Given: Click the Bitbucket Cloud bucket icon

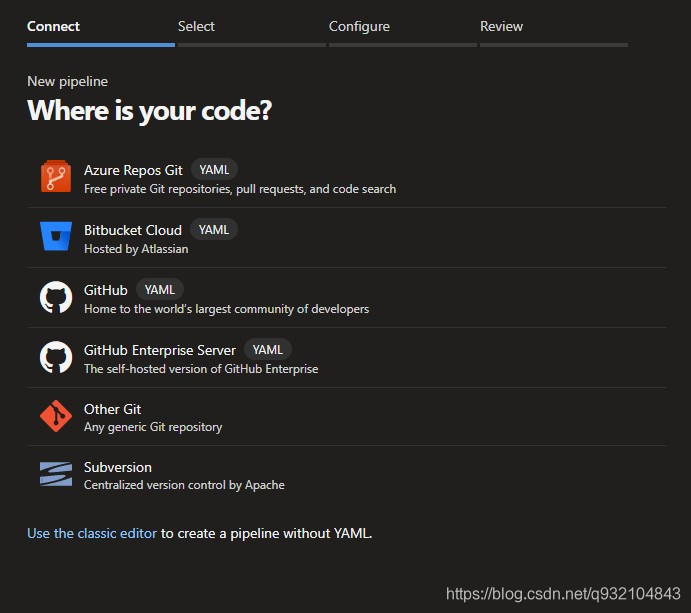Looking at the screenshot, I should pyautogui.click(x=56, y=236).
